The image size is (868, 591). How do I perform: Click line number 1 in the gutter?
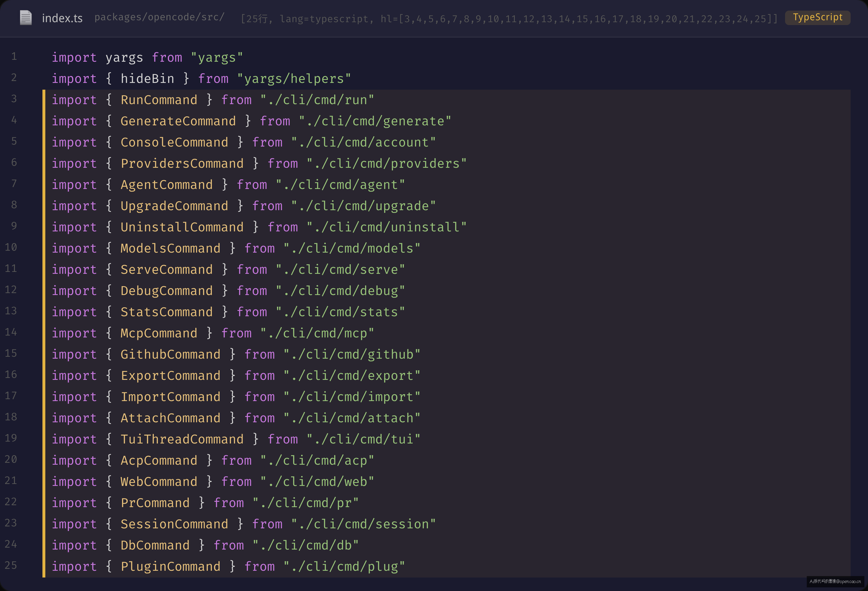tap(14, 56)
